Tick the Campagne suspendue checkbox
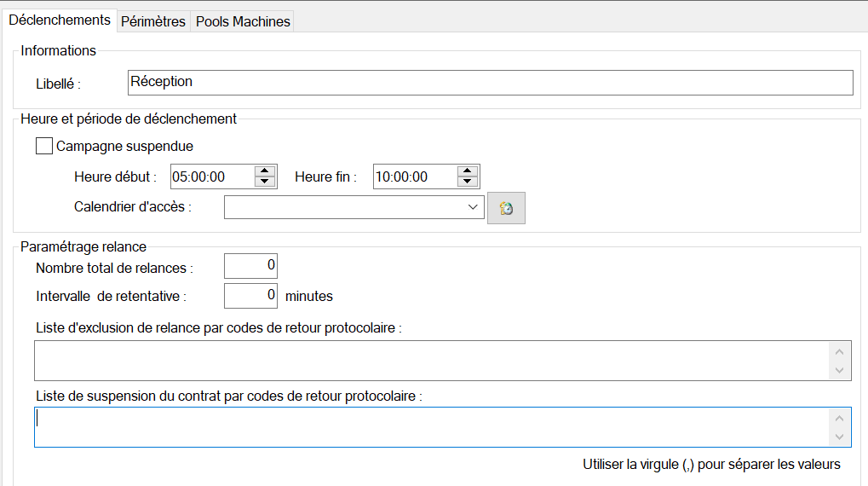This screenshot has height=486, width=868. [x=44, y=146]
